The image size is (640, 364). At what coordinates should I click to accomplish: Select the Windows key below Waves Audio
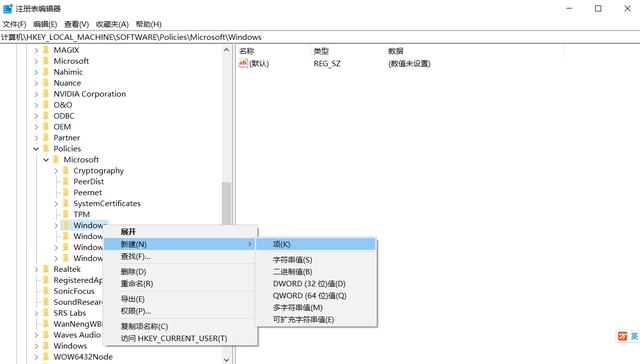[x=70, y=346]
